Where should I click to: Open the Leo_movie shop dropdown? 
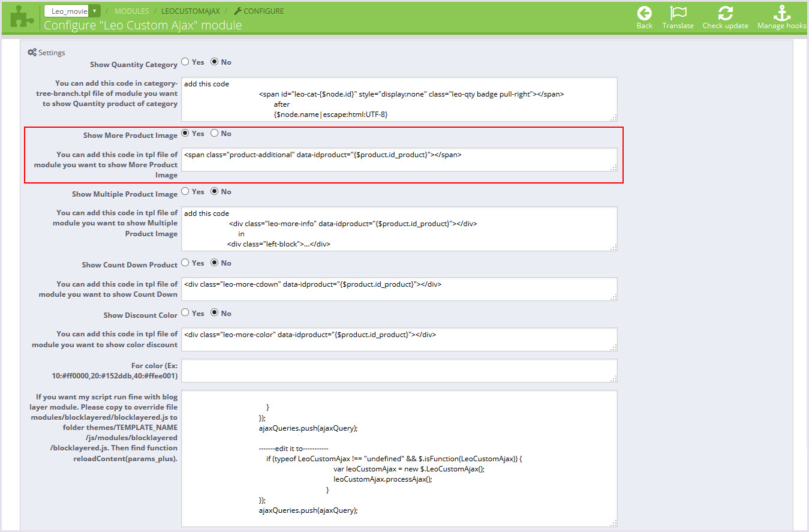[x=72, y=11]
